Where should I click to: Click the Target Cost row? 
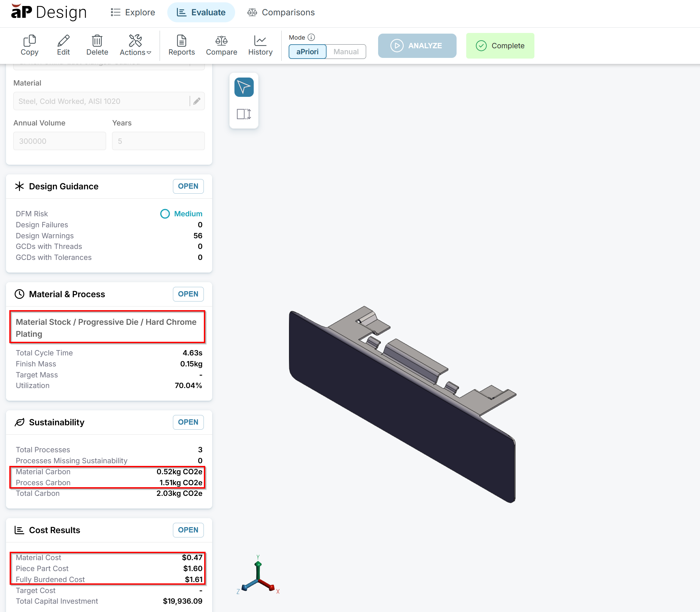click(x=109, y=590)
